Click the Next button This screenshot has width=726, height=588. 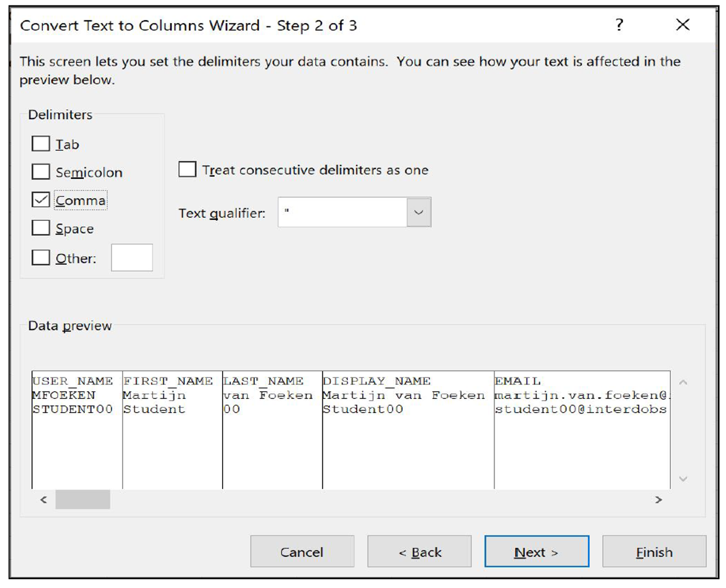pyautogui.click(x=536, y=551)
